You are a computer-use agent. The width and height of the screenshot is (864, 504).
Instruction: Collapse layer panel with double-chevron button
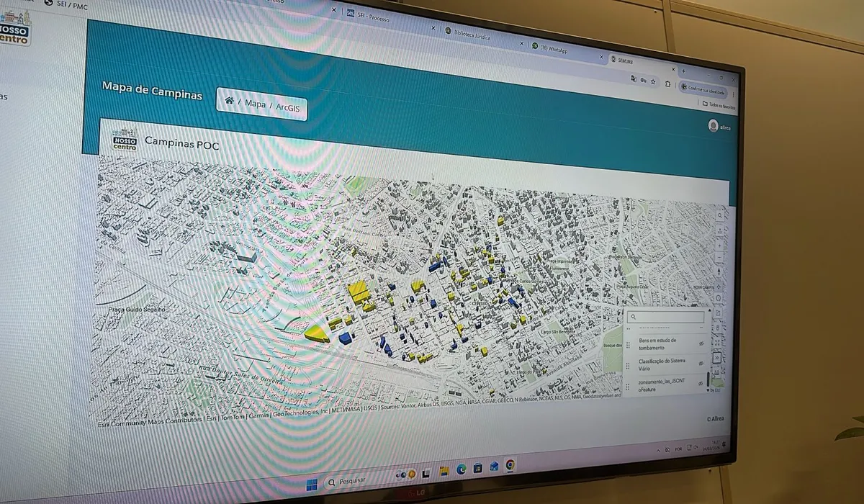pyautogui.click(x=716, y=357)
